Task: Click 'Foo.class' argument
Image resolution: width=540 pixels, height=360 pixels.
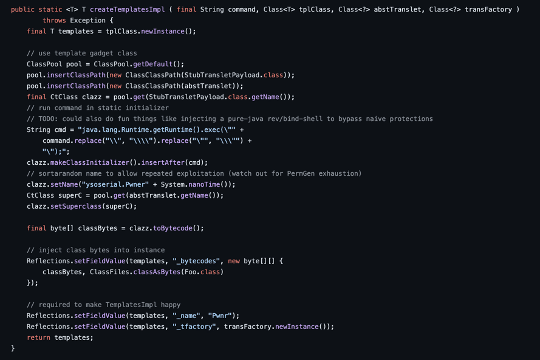Action: pyautogui.click(x=202, y=272)
